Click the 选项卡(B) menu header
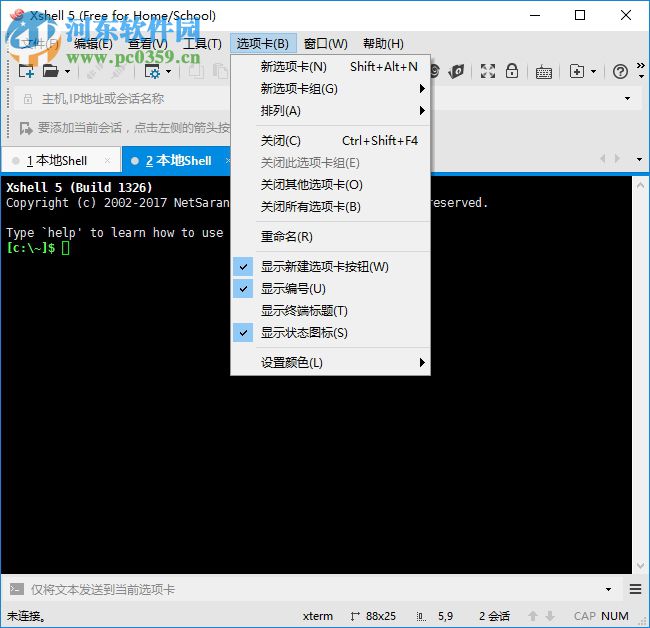The width and height of the screenshot is (650, 628). coord(263,43)
